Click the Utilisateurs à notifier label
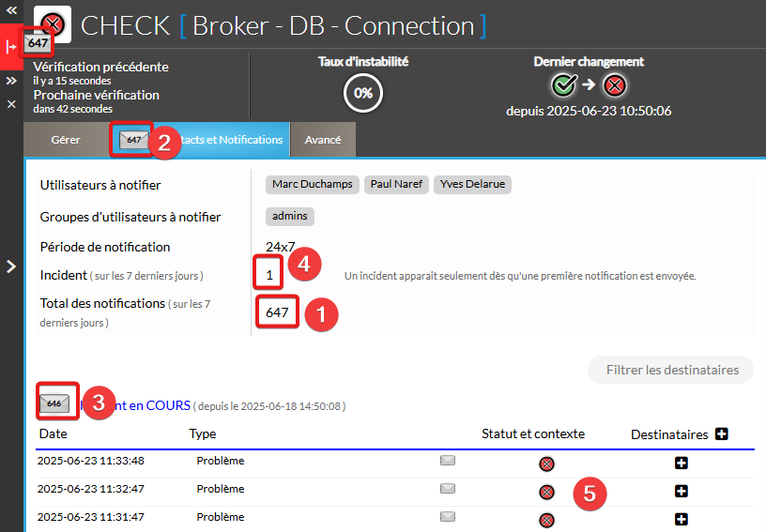Image resolution: width=766 pixels, height=532 pixels. [x=100, y=185]
